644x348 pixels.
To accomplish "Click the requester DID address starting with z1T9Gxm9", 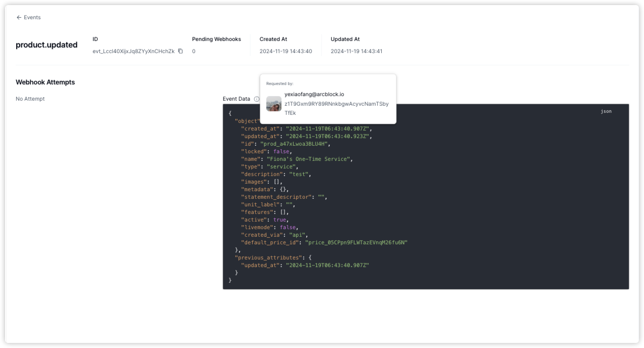I will click(x=336, y=104).
